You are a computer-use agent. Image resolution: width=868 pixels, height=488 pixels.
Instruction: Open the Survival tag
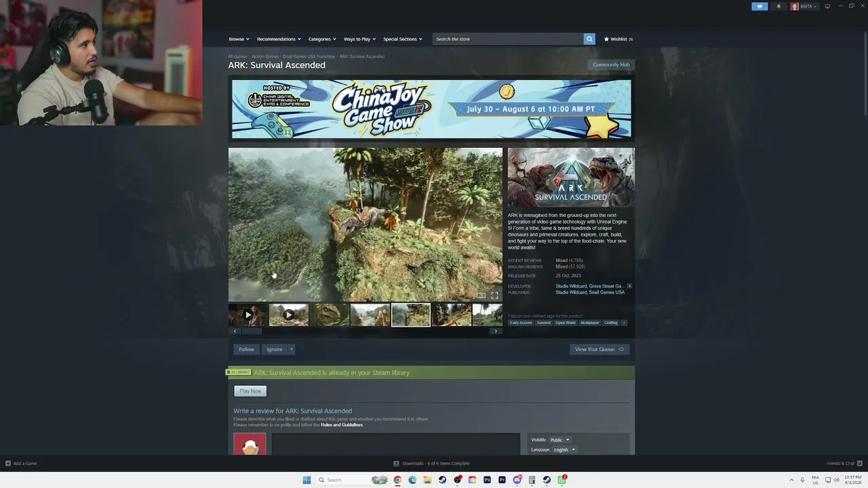pyautogui.click(x=544, y=323)
